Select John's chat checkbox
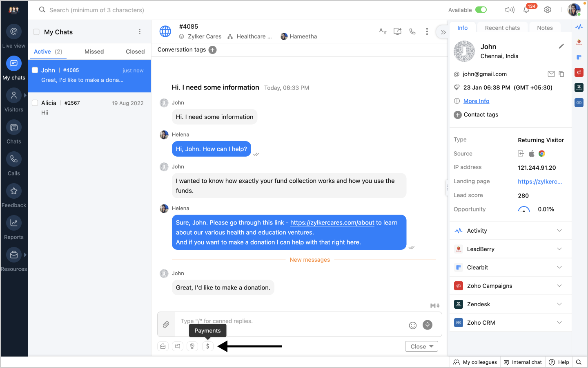This screenshot has height=368, width=588. pos(35,70)
